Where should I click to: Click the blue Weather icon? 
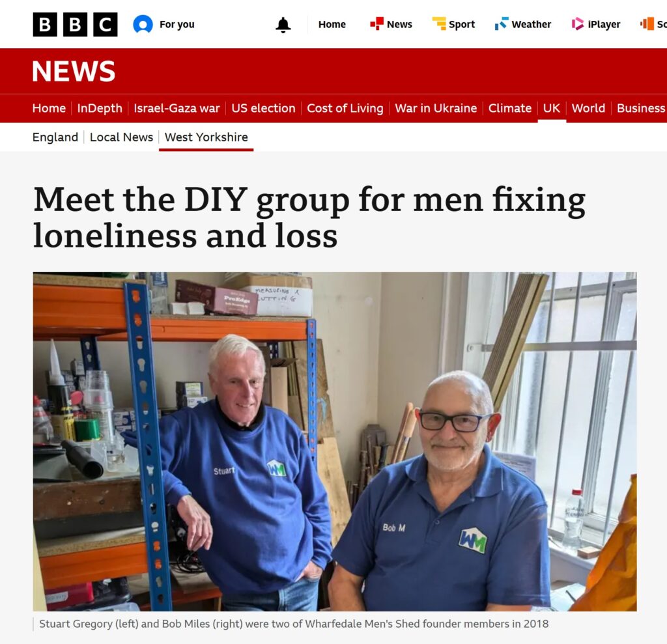click(x=502, y=23)
